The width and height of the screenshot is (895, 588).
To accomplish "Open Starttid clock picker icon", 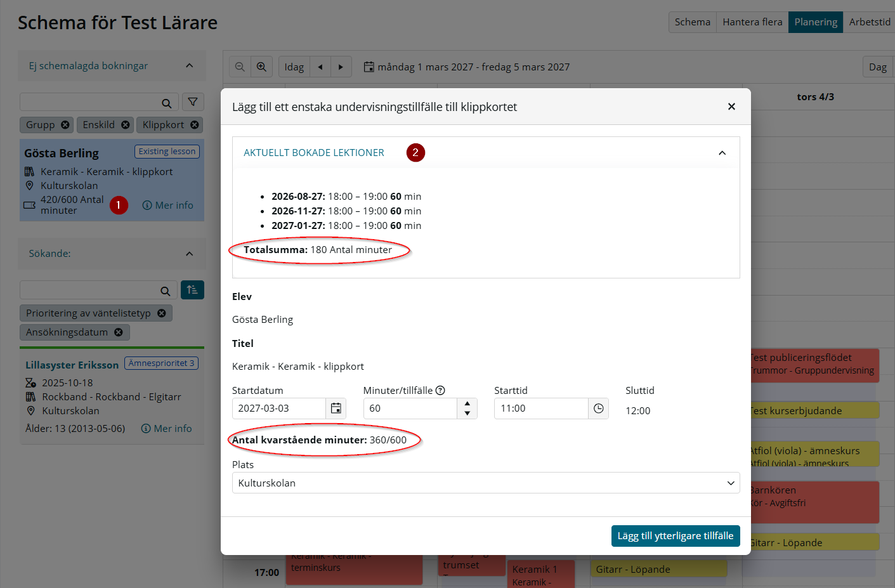I will click(598, 408).
